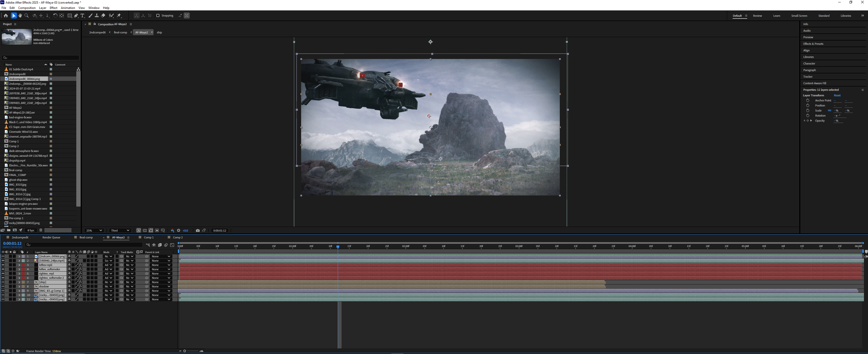Adjust the timeline zoom slider at the bottom

(191, 351)
